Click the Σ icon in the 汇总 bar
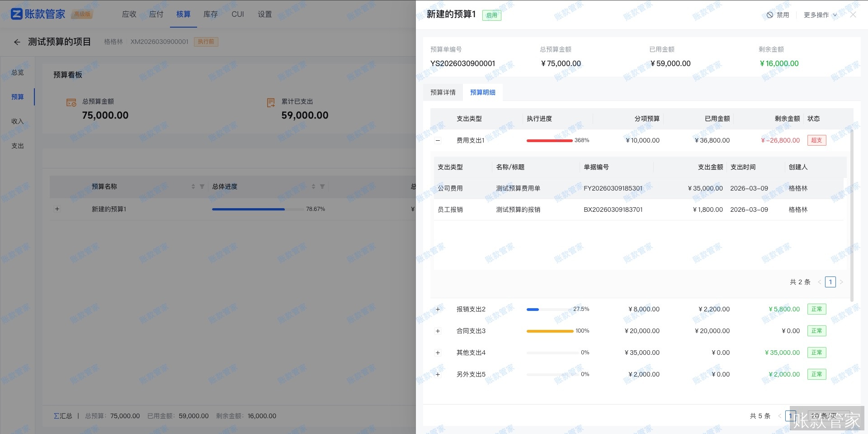 [x=56, y=415]
